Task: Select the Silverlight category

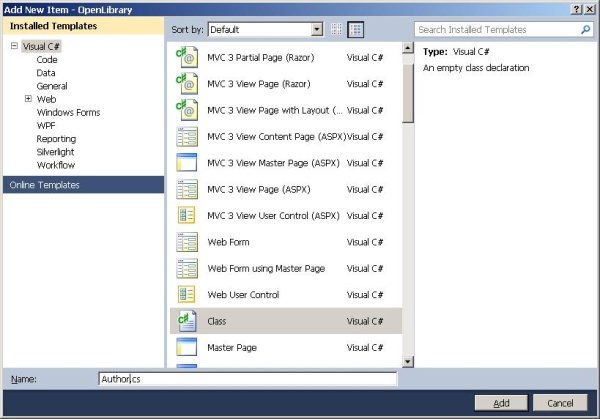Action: click(x=55, y=152)
